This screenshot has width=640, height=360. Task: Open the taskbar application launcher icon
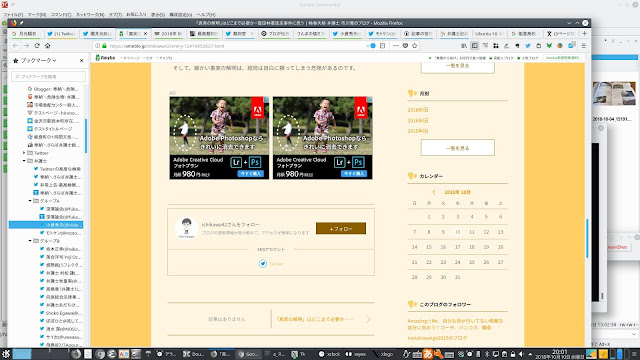coord(6,354)
